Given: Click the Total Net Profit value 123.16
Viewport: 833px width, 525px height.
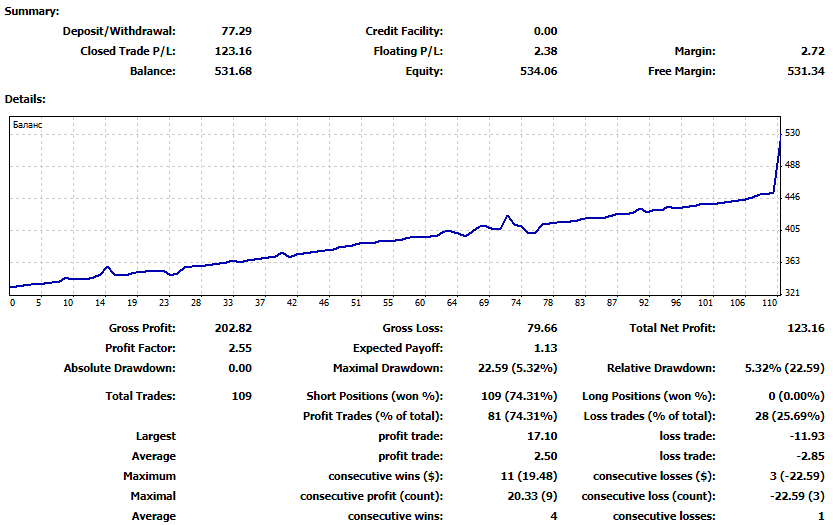Looking at the screenshot, I should tap(806, 328).
